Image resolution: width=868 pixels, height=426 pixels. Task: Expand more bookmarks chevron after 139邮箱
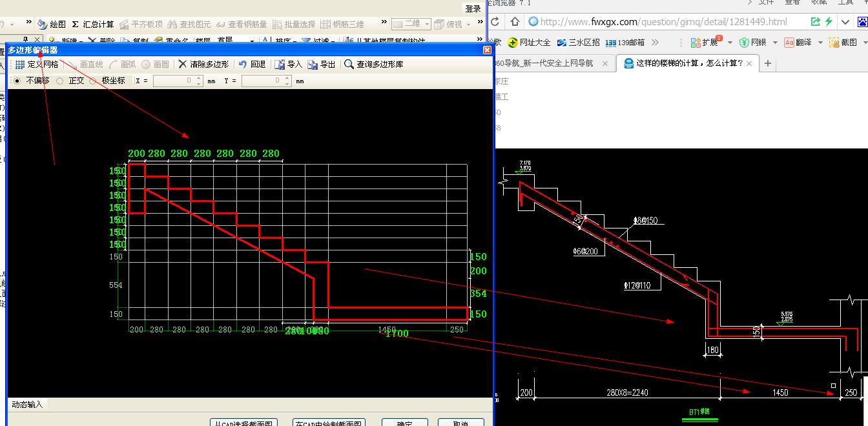pyautogui.click(x=656, y=43)
